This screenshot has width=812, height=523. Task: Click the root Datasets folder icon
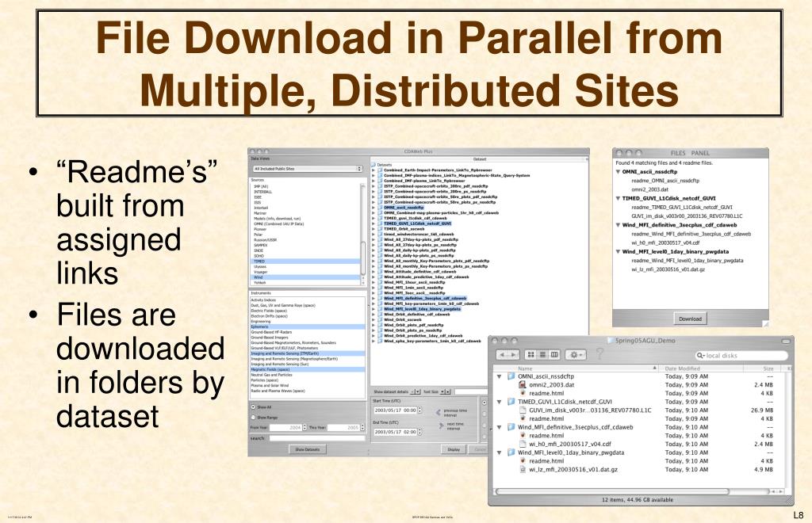[x=373, y=165]
